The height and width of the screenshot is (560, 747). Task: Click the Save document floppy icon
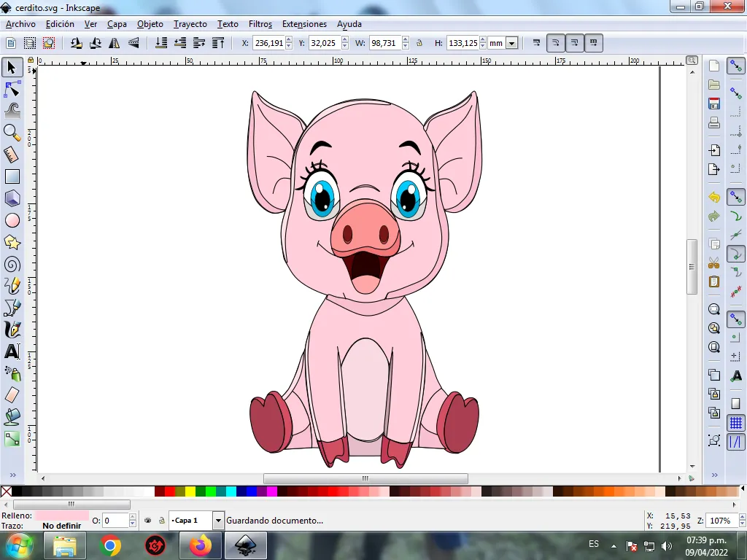pos(713,104)
